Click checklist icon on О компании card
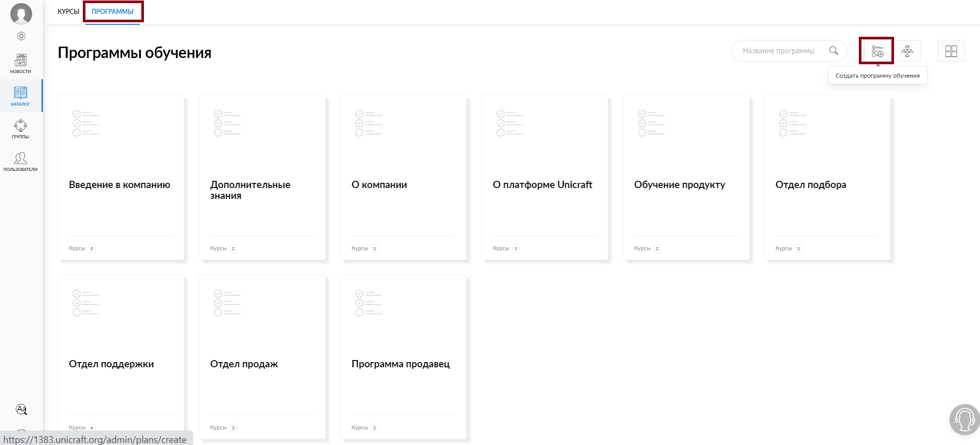The width and height of the screenshot is (980, 445). pyautogui.click(x=369, y=123)
